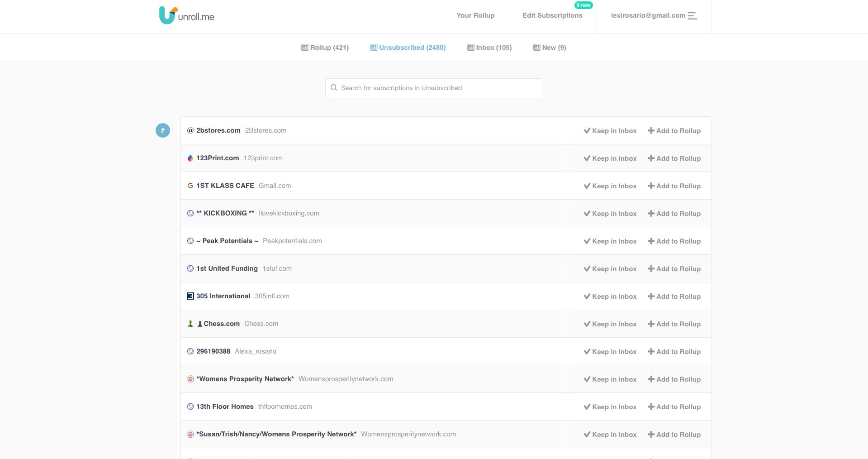
Task: Switch to the Rollup (421) tab
Action: 325,48
